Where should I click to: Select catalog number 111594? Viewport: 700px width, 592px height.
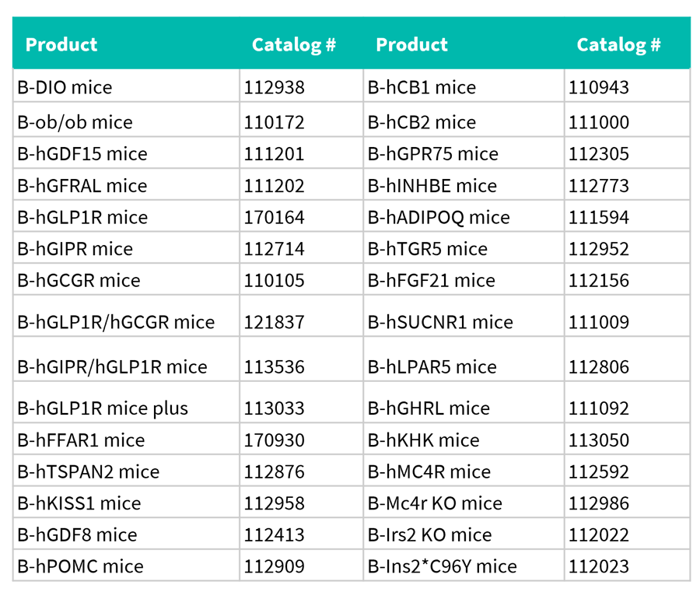click(599, 217)
